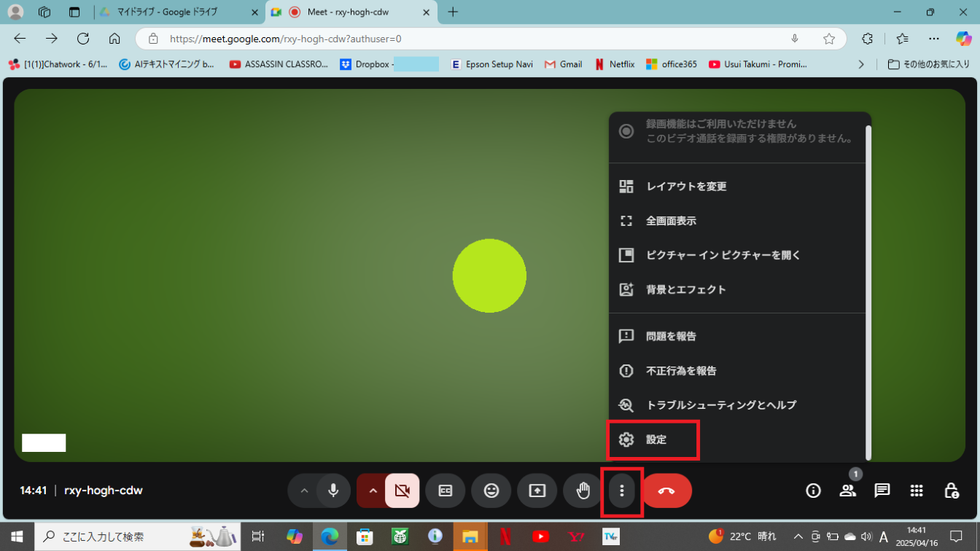Open the participants people panel

tap(847, 491)
